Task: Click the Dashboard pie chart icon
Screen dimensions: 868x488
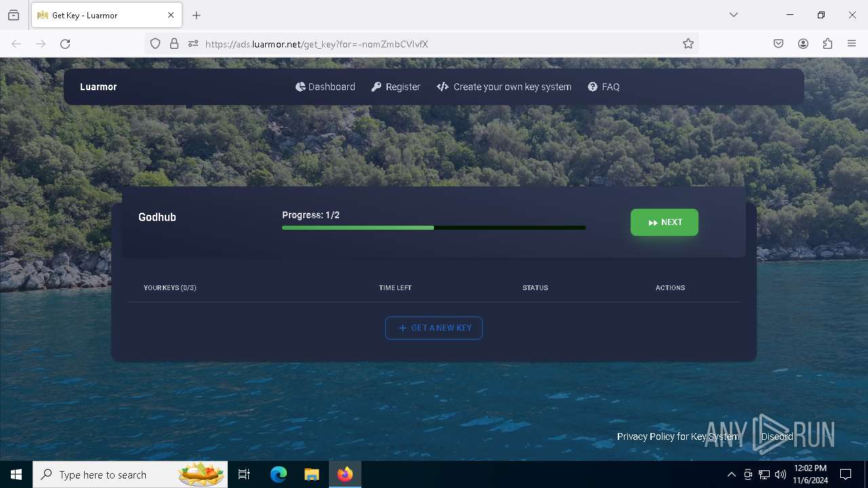Action: [300, 87]
